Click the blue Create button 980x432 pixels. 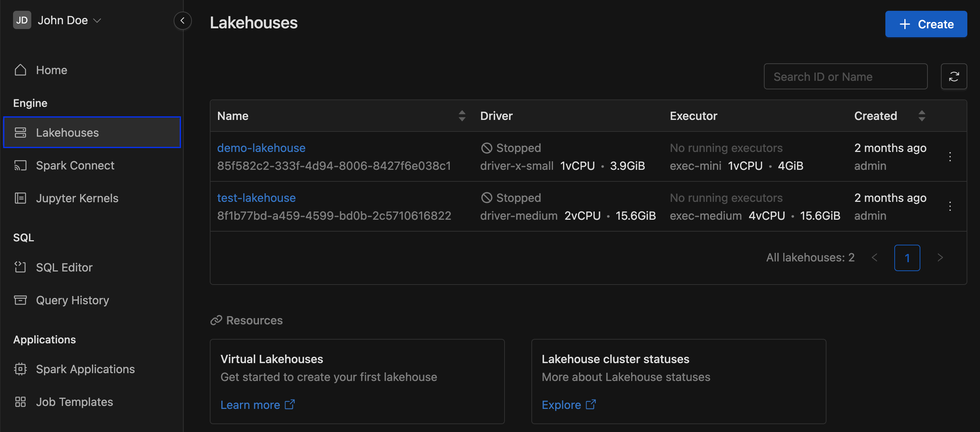pyautogui.click(x=926, y=24)
